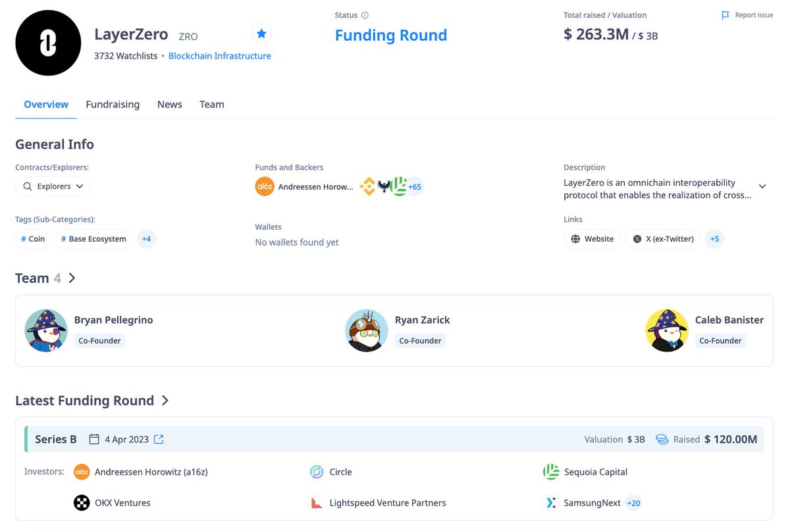Open the OKX Ventures investor link
Image resolution: width=790 pixels, height=532 pixels.
(x=122, y=503)
